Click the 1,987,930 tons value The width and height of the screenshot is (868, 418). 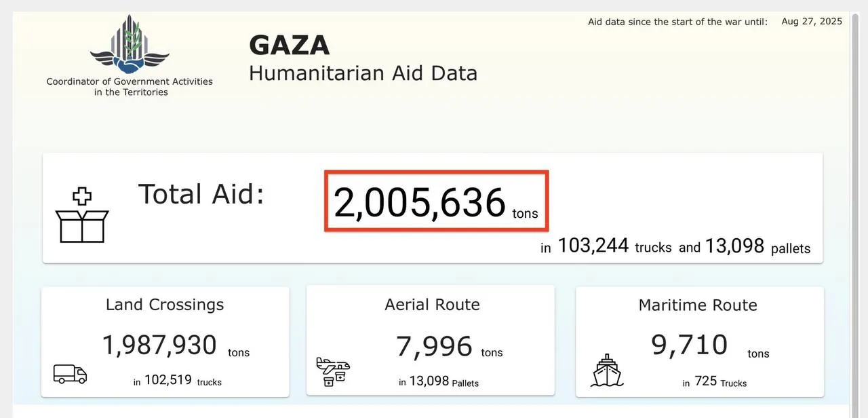click(x=160, y=345)
